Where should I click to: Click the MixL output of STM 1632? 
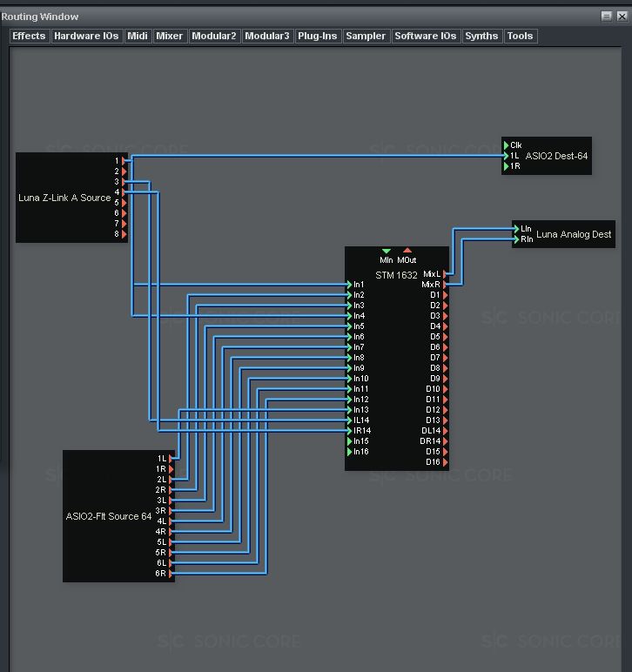[445, 274]
